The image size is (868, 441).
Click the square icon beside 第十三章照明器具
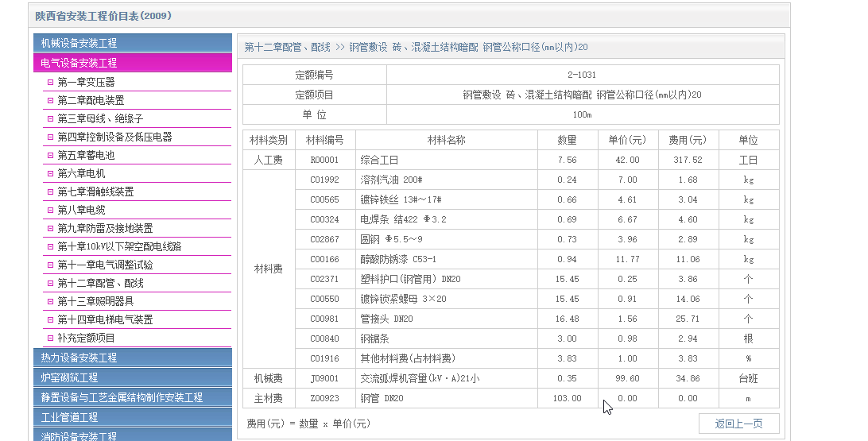50,302
